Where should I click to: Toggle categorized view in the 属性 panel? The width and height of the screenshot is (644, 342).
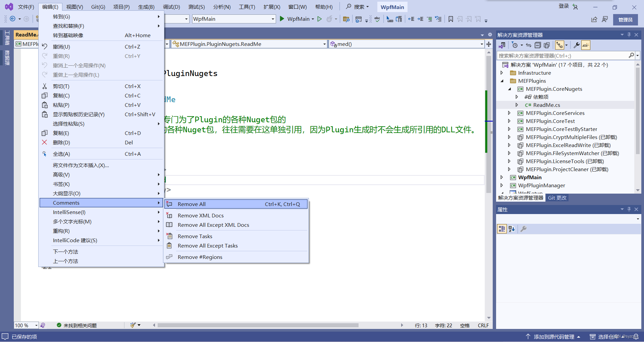[x=502, y=229]
